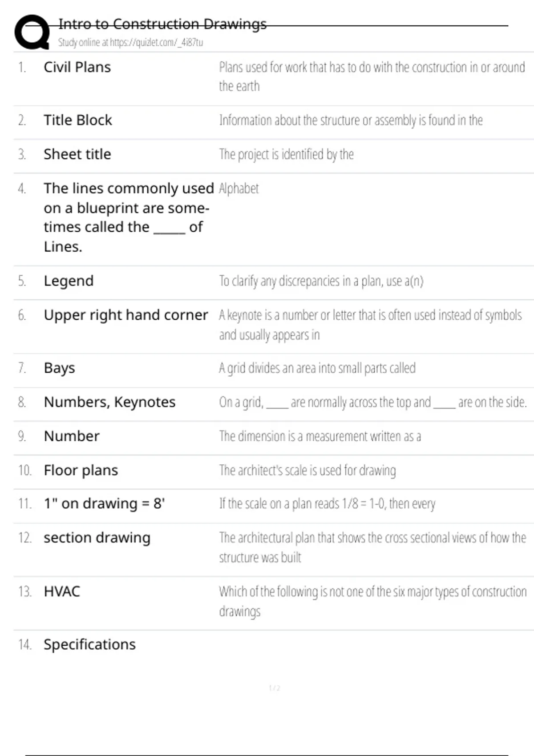
Task: Select the section drawing term
Action: (x=97, y=538)
